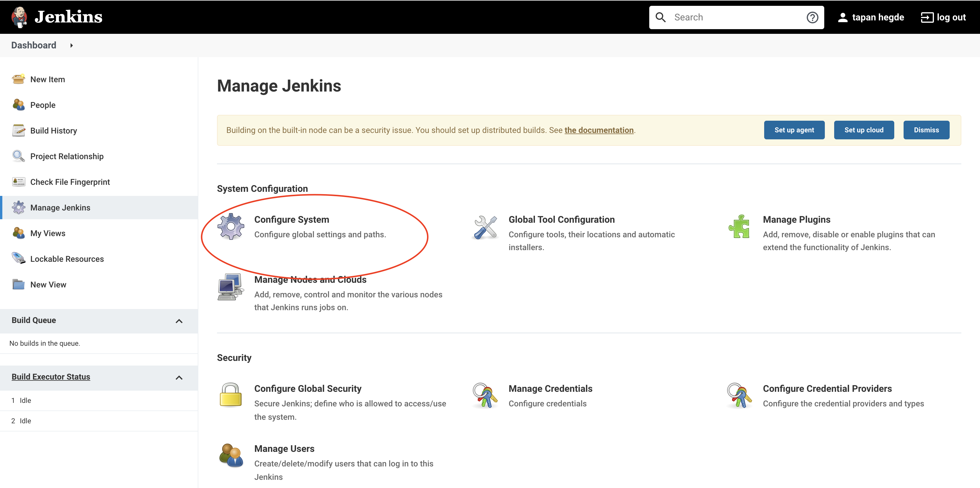This screenshot has height=488, width=980.
Task: Open Build History in the sidebar
Action: [x=54, y=131]
